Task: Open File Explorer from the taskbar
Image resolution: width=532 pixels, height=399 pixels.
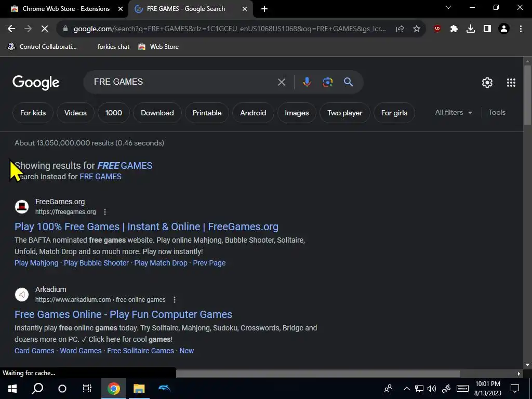Action: click(139, 389)
